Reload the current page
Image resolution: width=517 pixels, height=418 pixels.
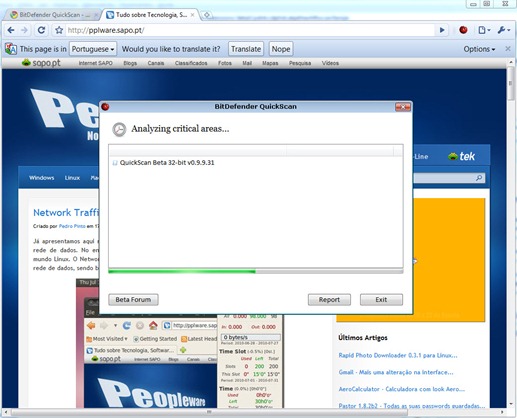41,30
